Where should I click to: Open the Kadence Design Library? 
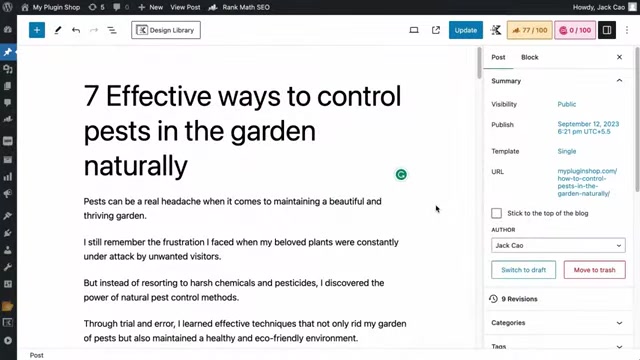tap(166, 30)
